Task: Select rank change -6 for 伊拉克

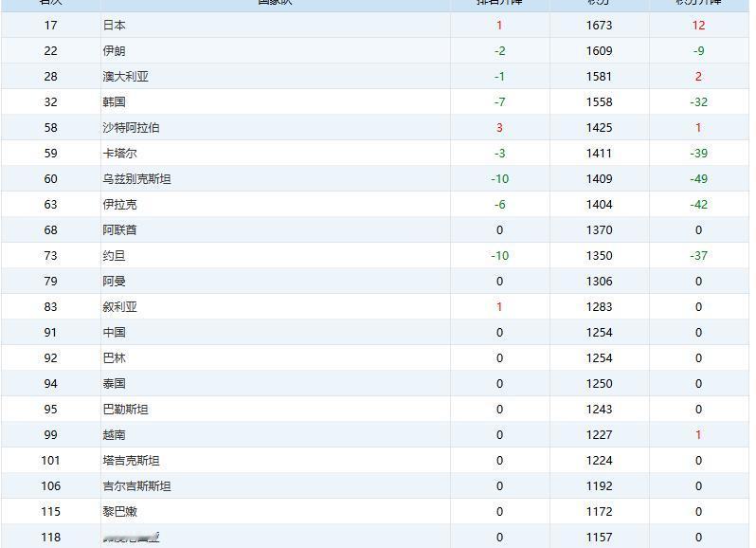Action: (499, 205)
